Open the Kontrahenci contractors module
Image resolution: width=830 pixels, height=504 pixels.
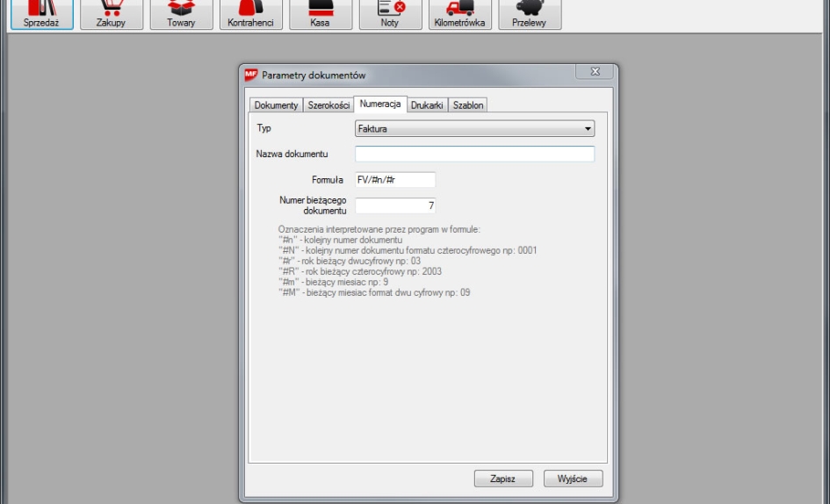point(250,15)
